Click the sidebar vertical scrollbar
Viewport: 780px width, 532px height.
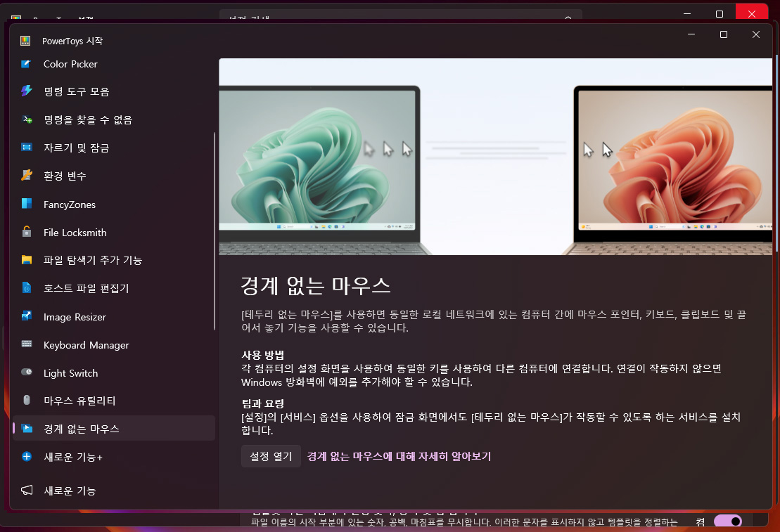(215, 231)
